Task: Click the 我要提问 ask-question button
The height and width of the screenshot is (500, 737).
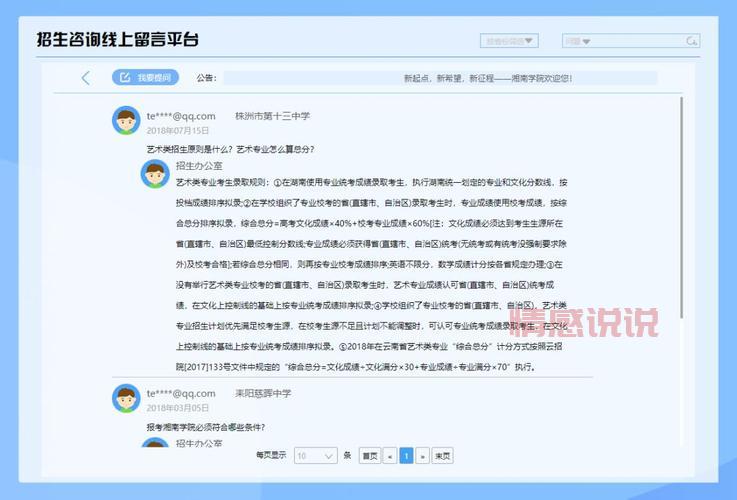Action: pos(145,78)
